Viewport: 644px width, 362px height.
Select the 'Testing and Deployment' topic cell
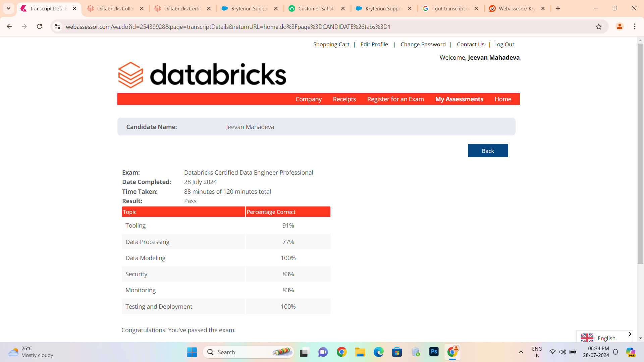click(x=183, y=306)
